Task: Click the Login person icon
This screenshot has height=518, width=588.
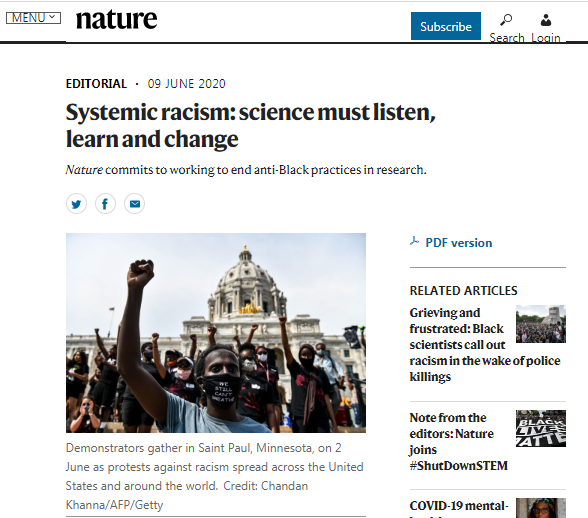Action: click(546, 20)
